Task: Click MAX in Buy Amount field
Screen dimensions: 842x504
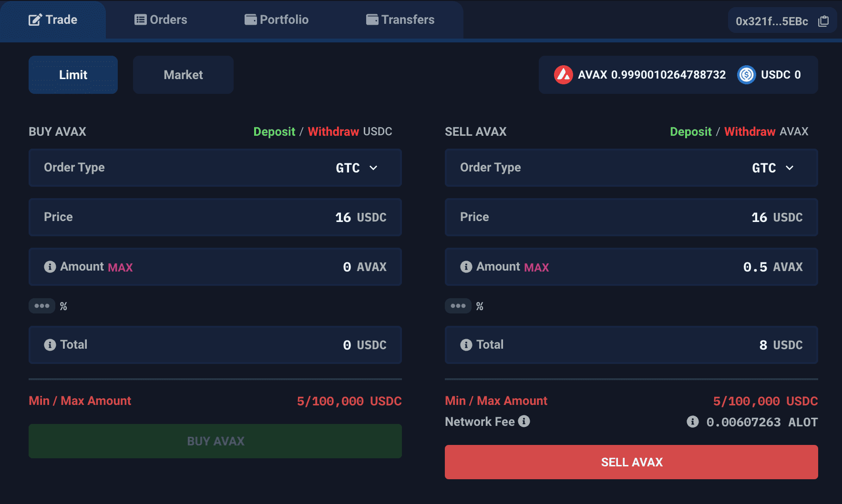Action: click(x=120, y=268)
